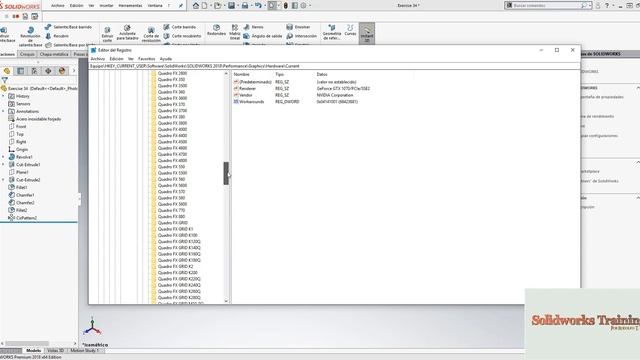The image size is (640, 360).
Task: Click the SolidWorks Home icon
Action: click(196, 5)
